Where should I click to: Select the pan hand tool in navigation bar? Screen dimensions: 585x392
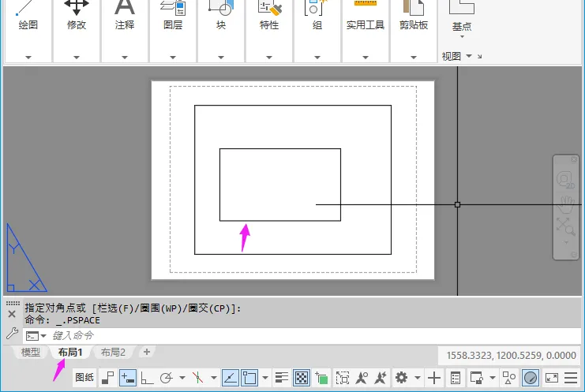tap(566, 204)
